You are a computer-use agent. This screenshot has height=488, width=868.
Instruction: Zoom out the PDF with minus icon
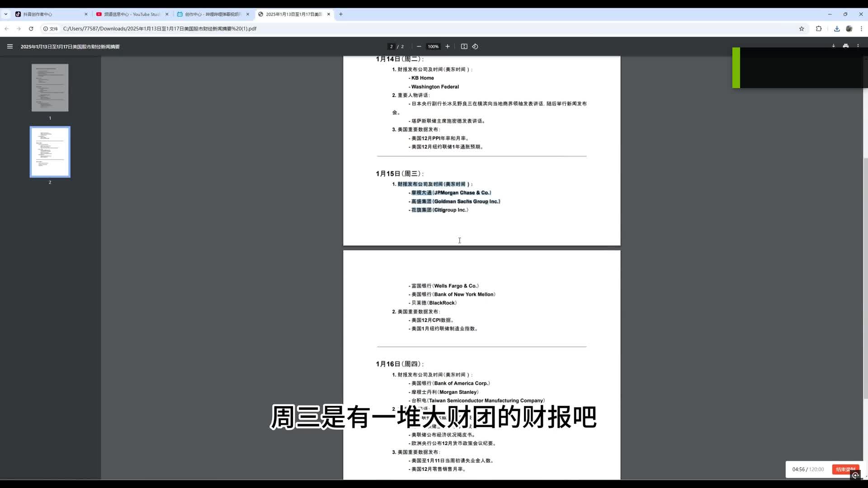[x=419, y=47]
